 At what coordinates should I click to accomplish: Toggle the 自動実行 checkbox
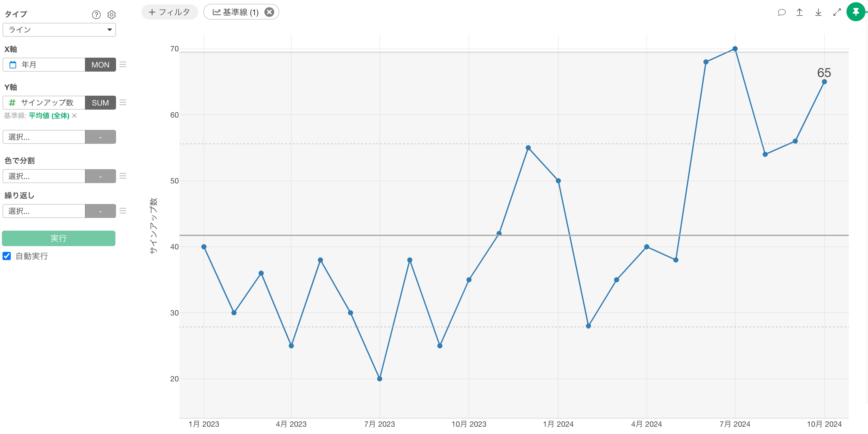click(7, 256)
